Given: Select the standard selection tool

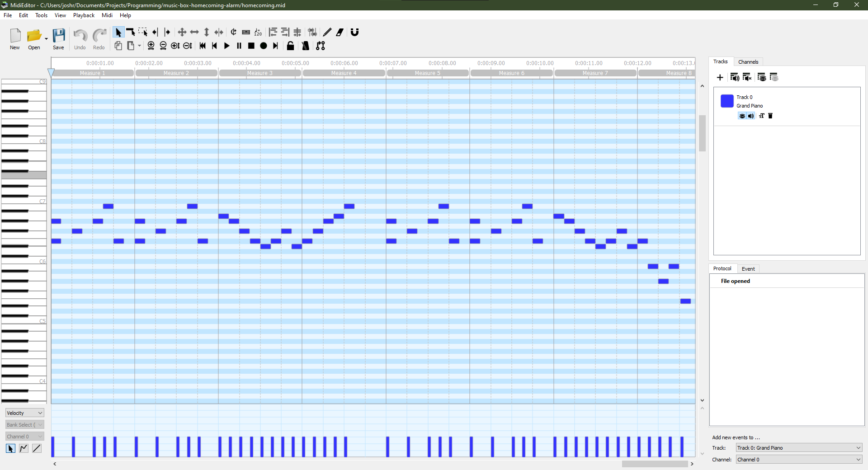Looking at the screenshot, I should (x=118, y=32).
